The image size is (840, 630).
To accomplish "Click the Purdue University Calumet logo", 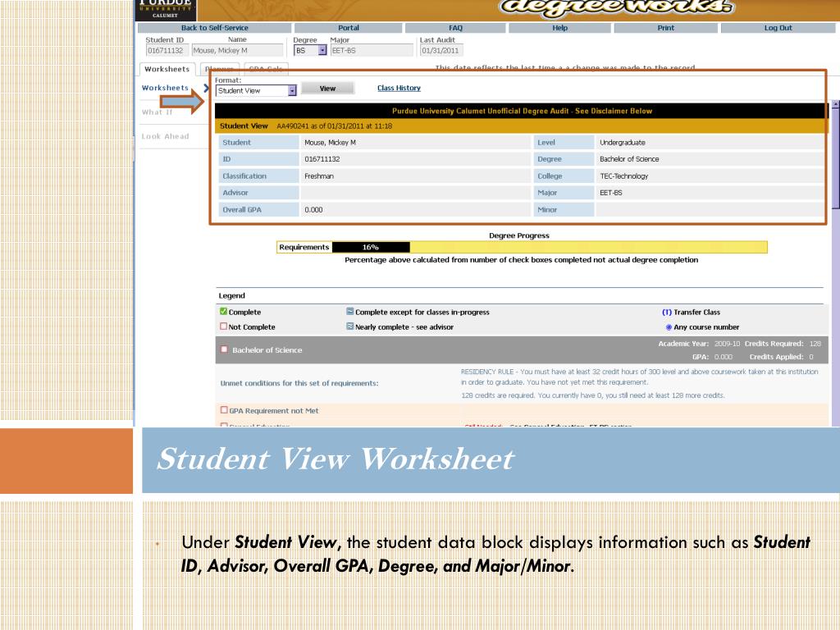I will tap(166, 10).
